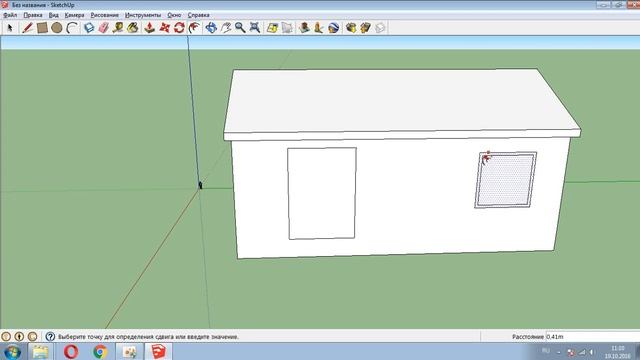Click the greyed Share Component icon
This screenshot has height=360, width=640.
pos(380,28)
